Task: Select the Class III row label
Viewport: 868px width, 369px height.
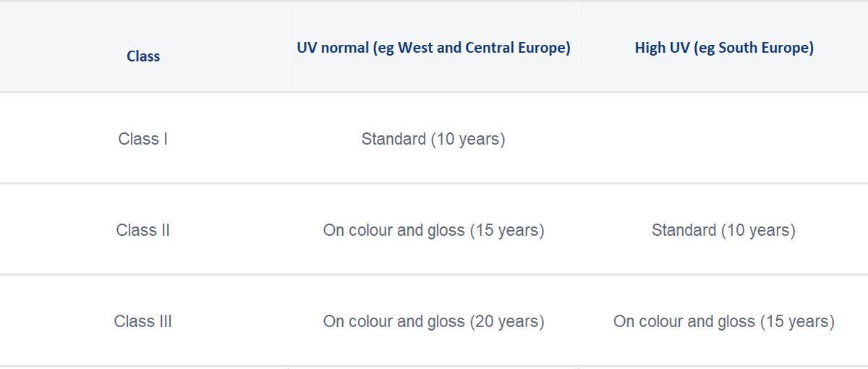Action: [143, 321]
